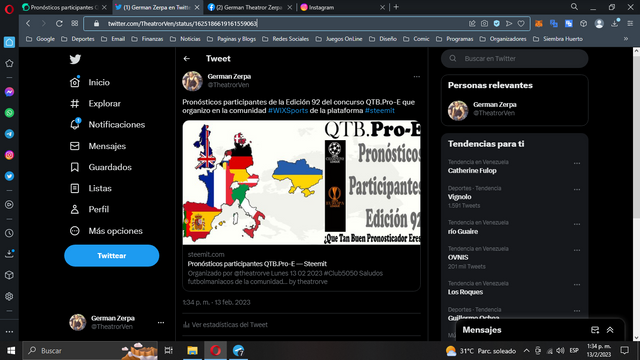The height and width of the screenshot is (360, 640).
Task: Open Guardados in Twitter navigation
Action: (100, 167)
